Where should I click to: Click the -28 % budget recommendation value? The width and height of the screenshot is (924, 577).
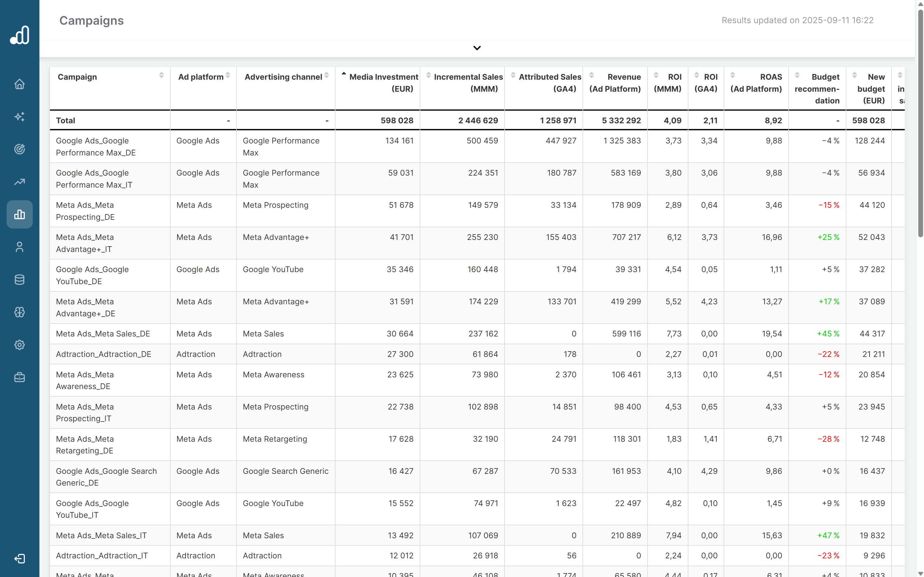pos(829,439)
